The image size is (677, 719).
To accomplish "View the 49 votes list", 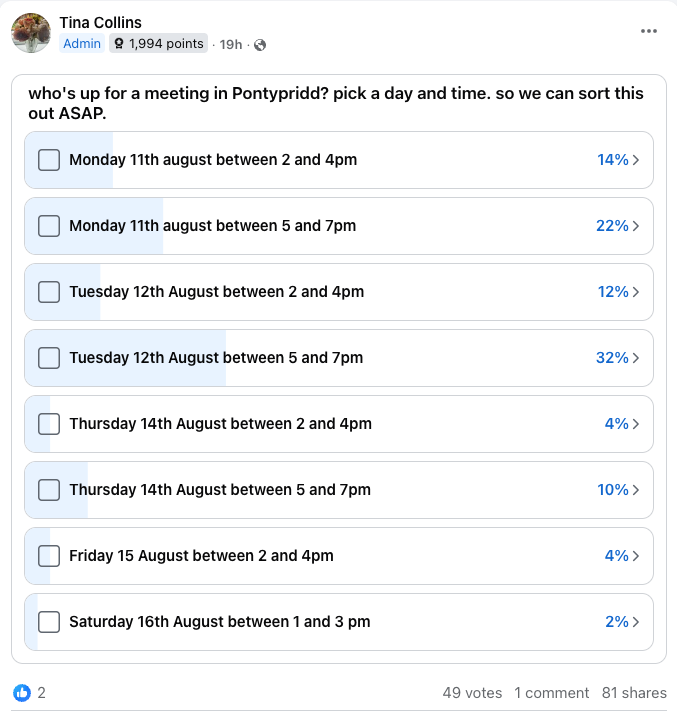I will pyautogui.click(x=472, y=692).
